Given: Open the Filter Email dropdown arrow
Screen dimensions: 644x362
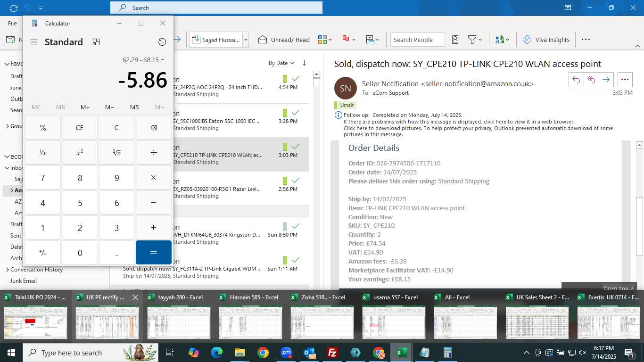Looking at the screenshot, I should click(480, 40).
